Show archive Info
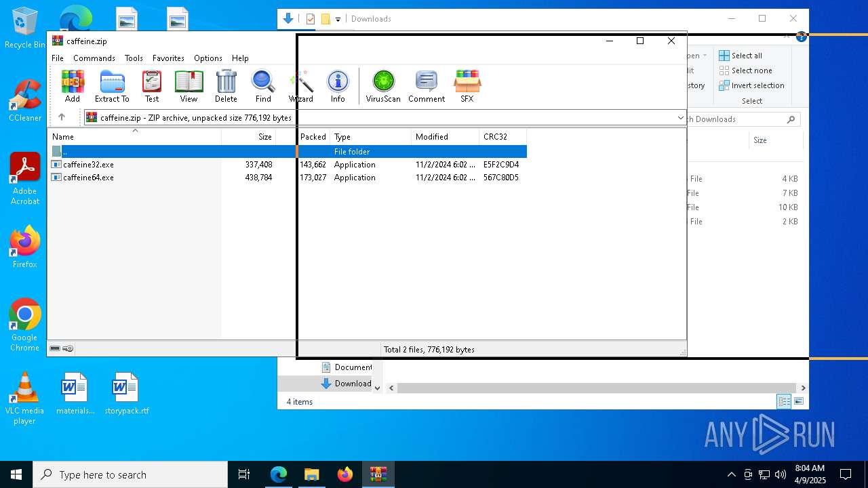 pos(338,86)
